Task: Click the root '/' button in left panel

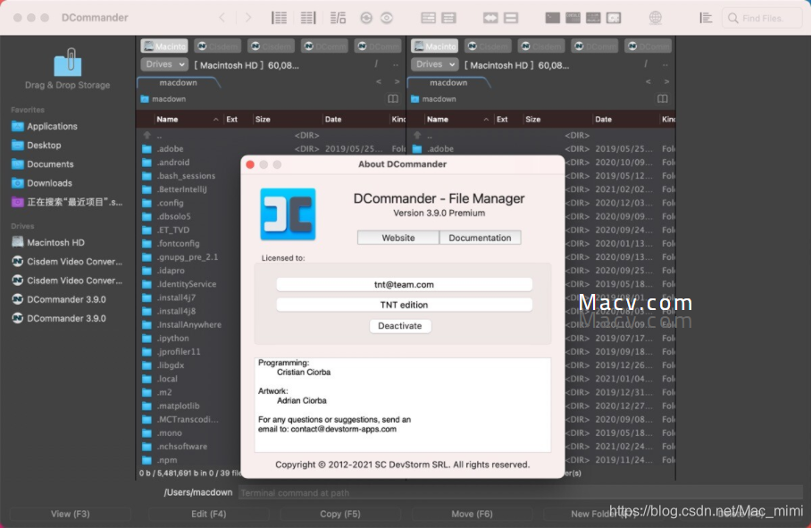Action: coord(376,64)
